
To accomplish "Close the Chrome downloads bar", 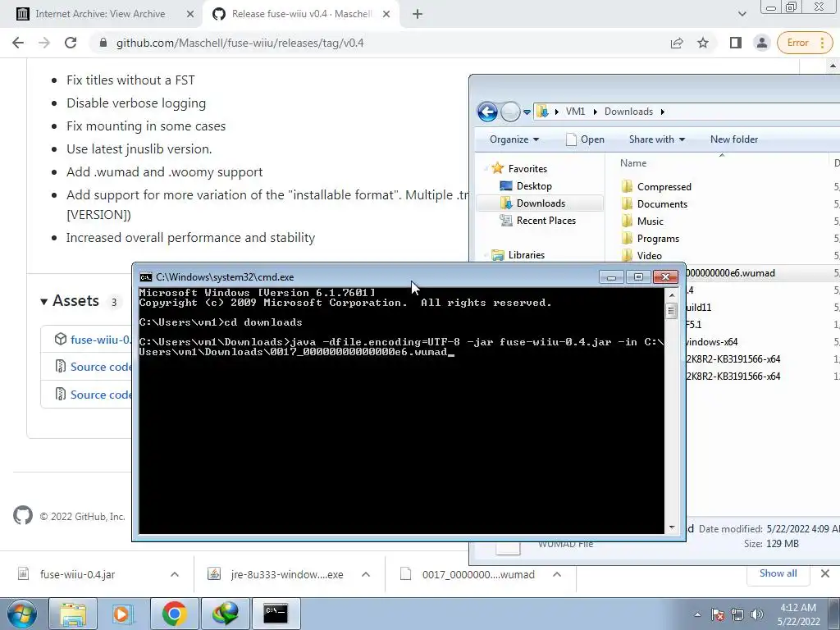I will [x=825, y=573].
